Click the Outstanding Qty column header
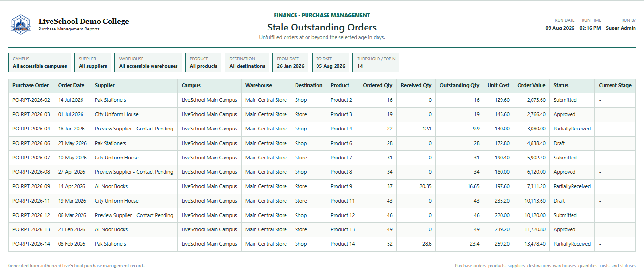The image size is (644, 277). pyautogui.click(x=459, y=86)
